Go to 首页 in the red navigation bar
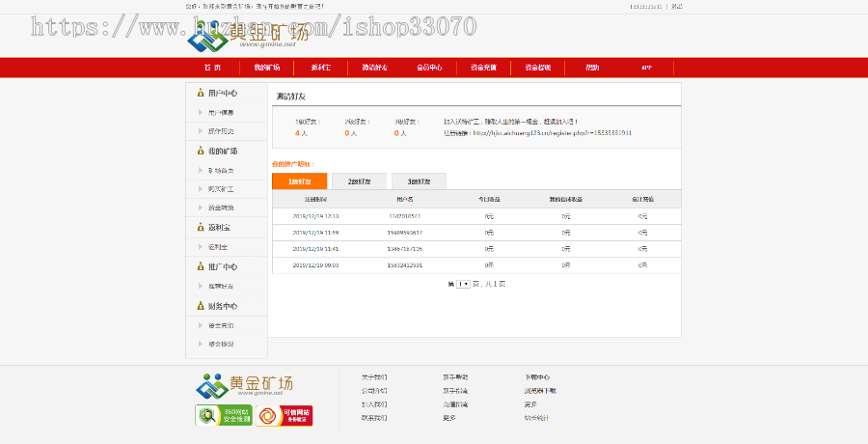This screenshot has height=444, width=868. pos(212,68)
